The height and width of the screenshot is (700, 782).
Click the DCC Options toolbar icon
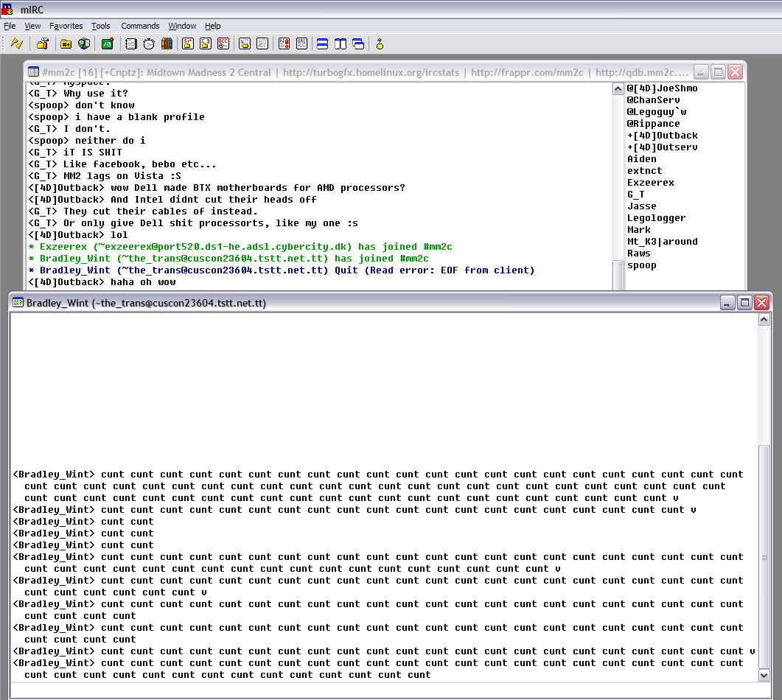(x=223, y=44)
